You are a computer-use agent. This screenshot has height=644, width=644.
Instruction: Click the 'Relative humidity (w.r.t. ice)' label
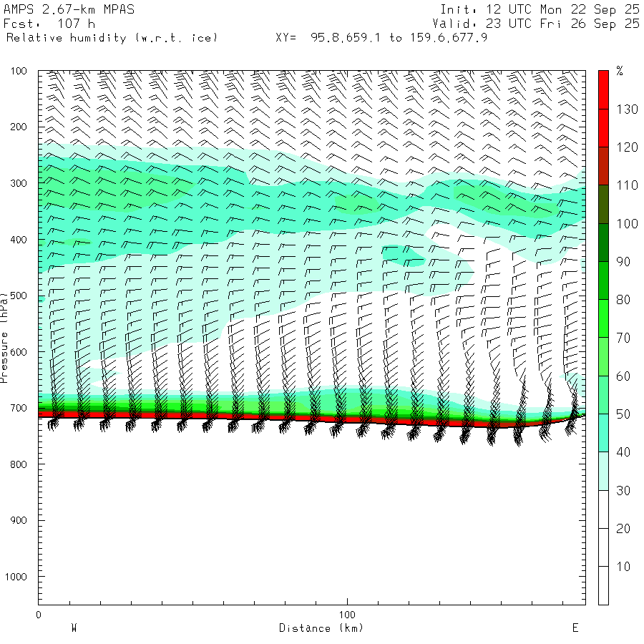pos(112,38)
